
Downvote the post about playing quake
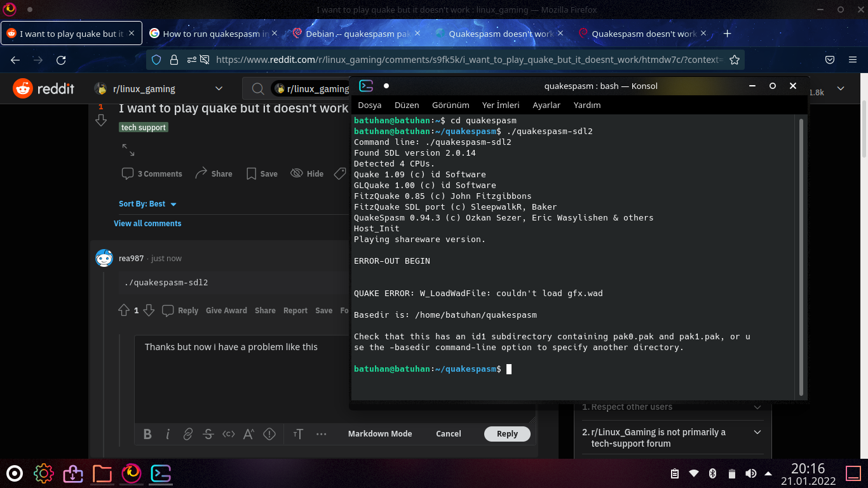[x=100, y=121]
